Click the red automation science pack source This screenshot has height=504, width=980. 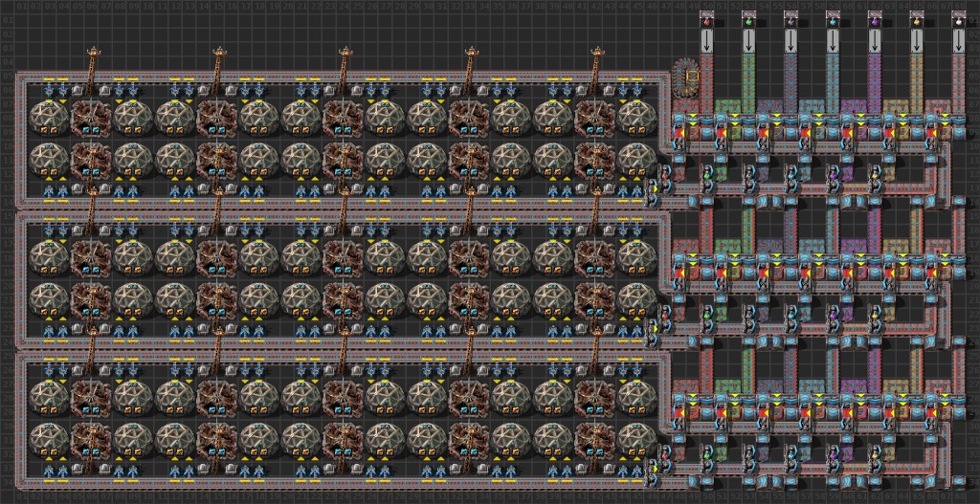point(707,19)
